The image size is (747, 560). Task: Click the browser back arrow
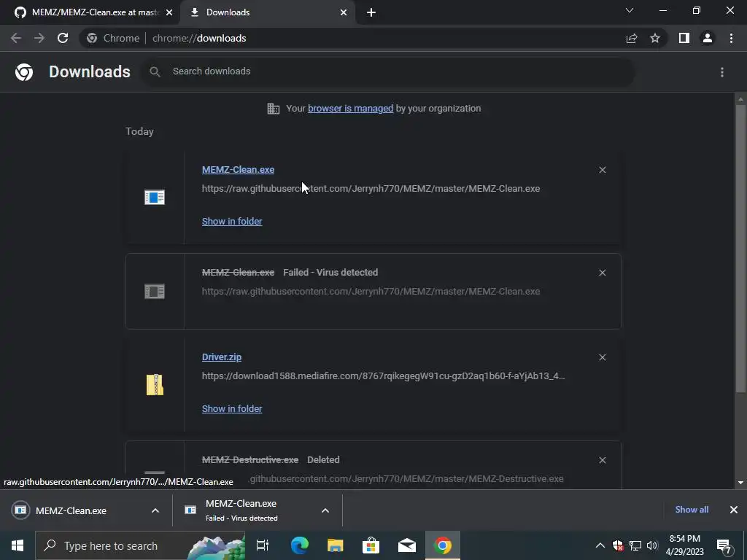coord(16,38)
